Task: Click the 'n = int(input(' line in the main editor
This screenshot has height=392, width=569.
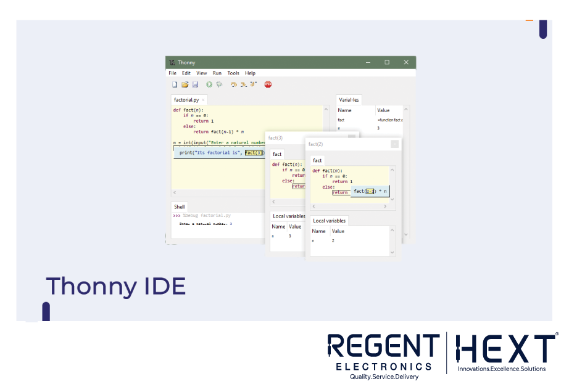Action: pyautogui.click(x=219, y=143)
